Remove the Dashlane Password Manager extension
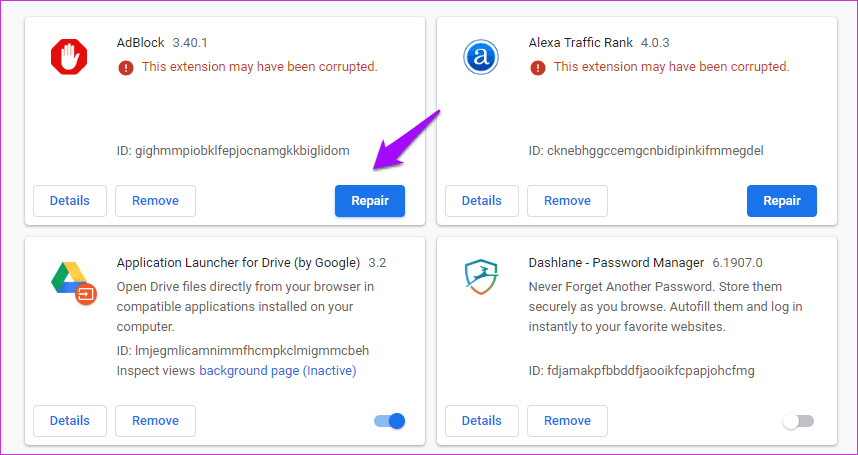Image resolution: width=858 pixels, height=455 pixels. 567,421
